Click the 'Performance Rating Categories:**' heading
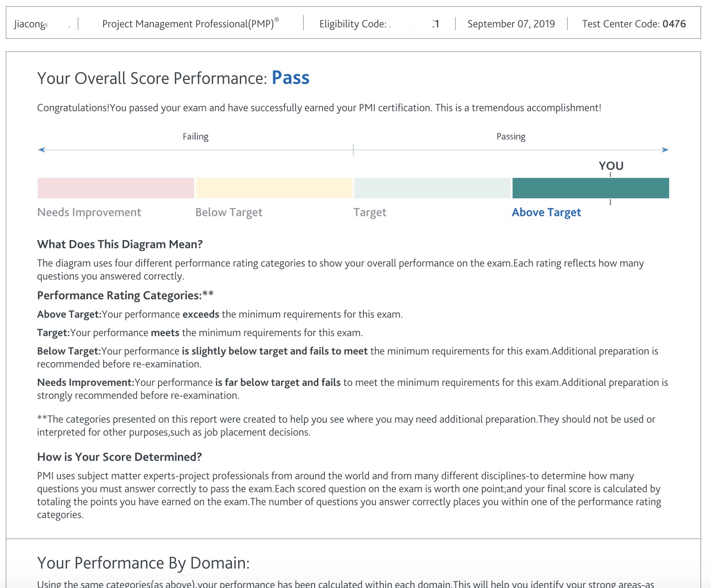The height and width of the screenshot is (588, 711). [x=125, y=295]
